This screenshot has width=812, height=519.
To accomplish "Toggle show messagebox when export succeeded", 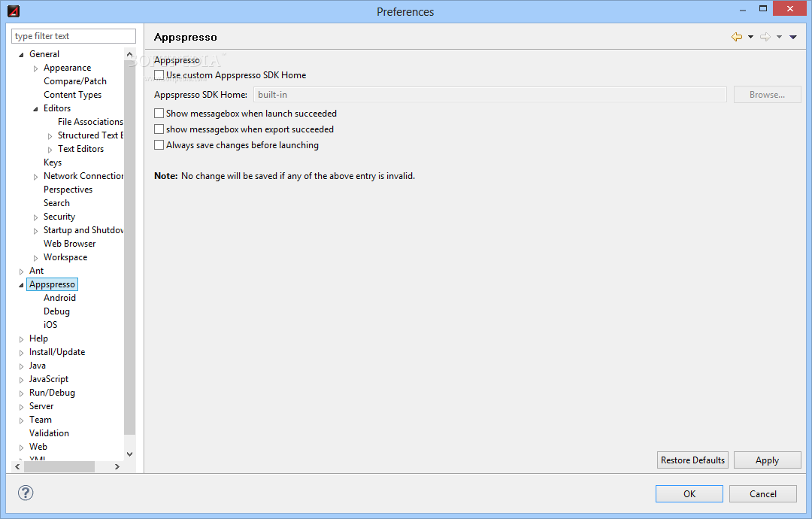I will coord(159,129).
